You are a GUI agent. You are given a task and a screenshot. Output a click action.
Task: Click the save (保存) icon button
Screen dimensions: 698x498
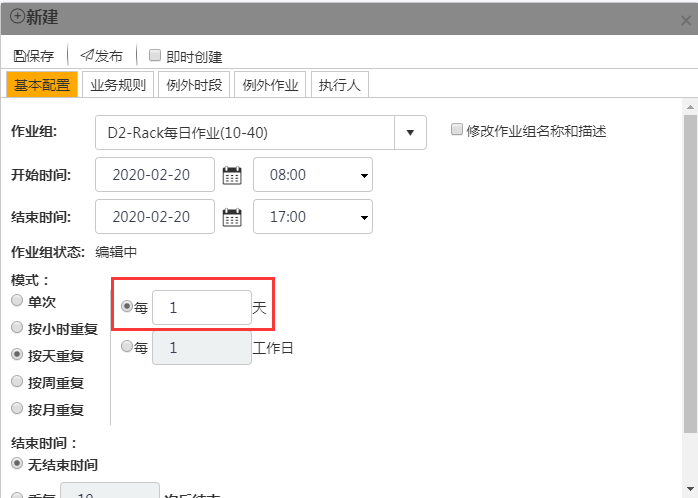20,56
